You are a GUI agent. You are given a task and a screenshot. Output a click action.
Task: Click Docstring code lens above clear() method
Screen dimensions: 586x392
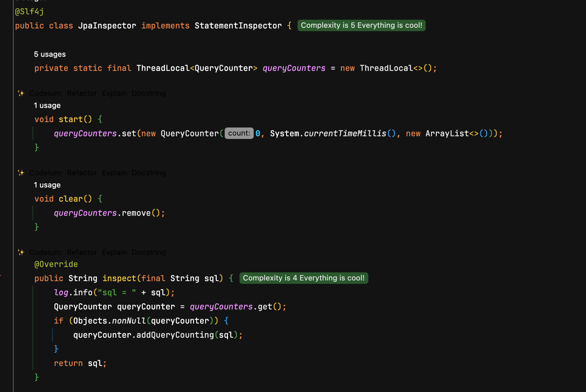pyautogui.click(x=149, y=173)
